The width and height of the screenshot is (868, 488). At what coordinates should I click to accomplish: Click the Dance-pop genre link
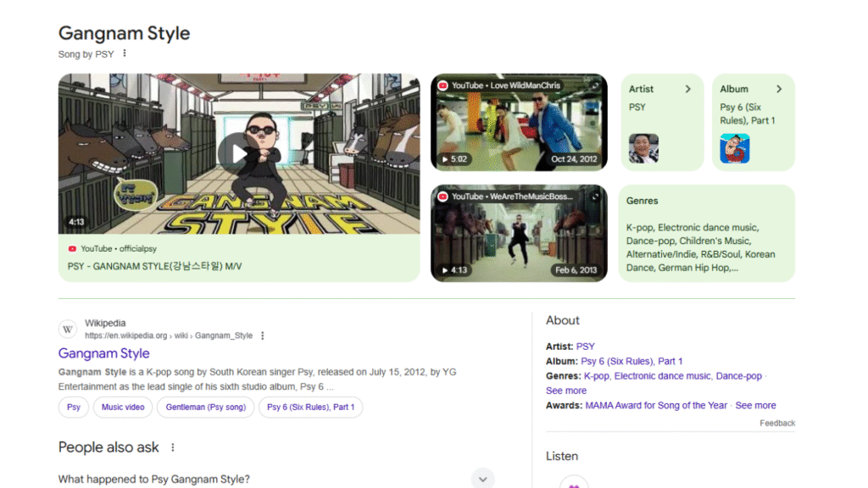click(738, 376)
